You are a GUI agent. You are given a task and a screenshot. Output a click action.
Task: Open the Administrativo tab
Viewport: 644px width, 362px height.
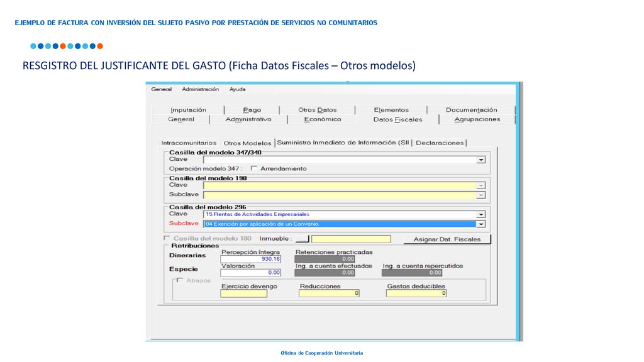pyautogui.click(x=248, y=119)
